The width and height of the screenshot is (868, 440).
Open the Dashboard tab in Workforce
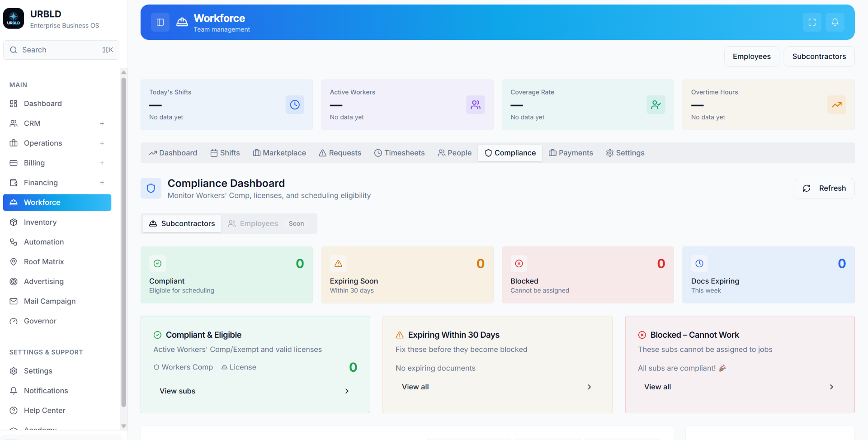pyautogui.click(x=173, y=153)
